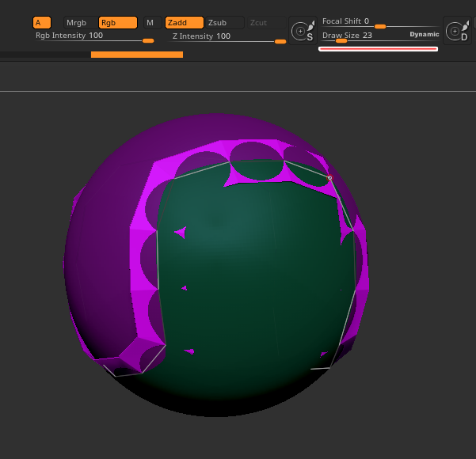The height and width of the screenshot is (459, 476).
Task: Click the orange bar below Rgb Intensity
Action: pos(136,55)
